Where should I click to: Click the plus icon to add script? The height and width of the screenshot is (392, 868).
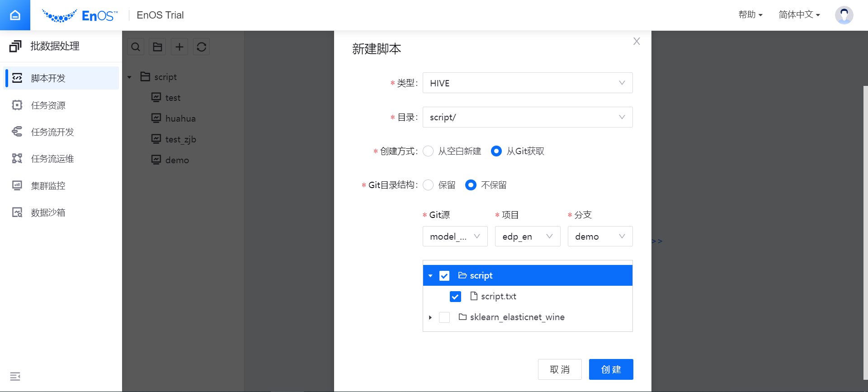point(179,47)
